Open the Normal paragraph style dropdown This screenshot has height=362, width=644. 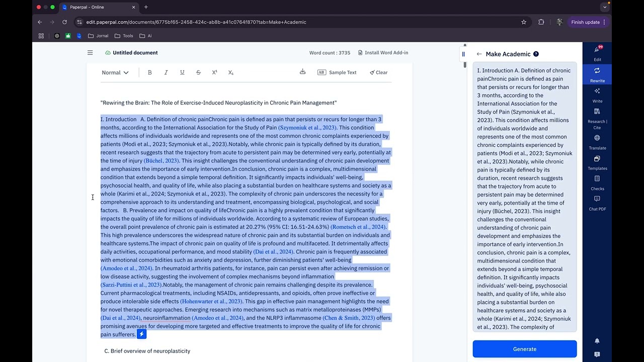tap(115, 72)
